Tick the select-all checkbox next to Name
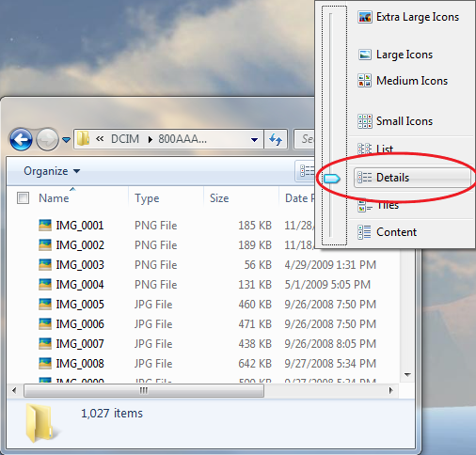Viewport: 476px width, 455px height. tap(23, 198)
